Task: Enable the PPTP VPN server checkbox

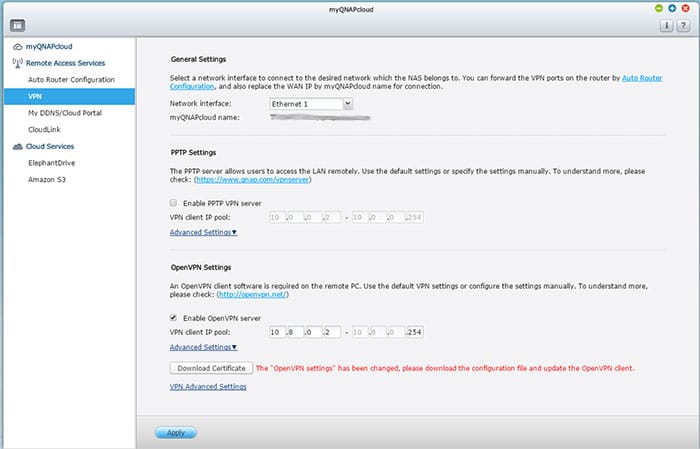Action: tap(174, 202)
